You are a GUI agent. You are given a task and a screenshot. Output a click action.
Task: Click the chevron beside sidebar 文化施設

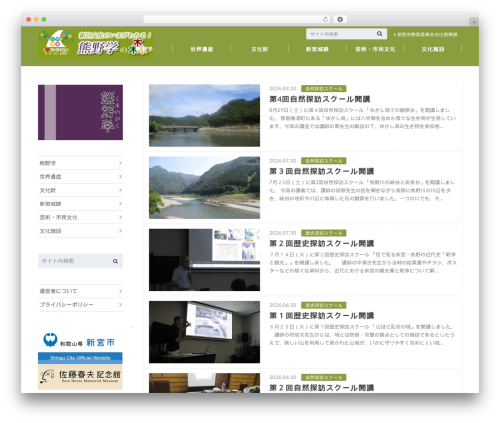tap(120, 231)
